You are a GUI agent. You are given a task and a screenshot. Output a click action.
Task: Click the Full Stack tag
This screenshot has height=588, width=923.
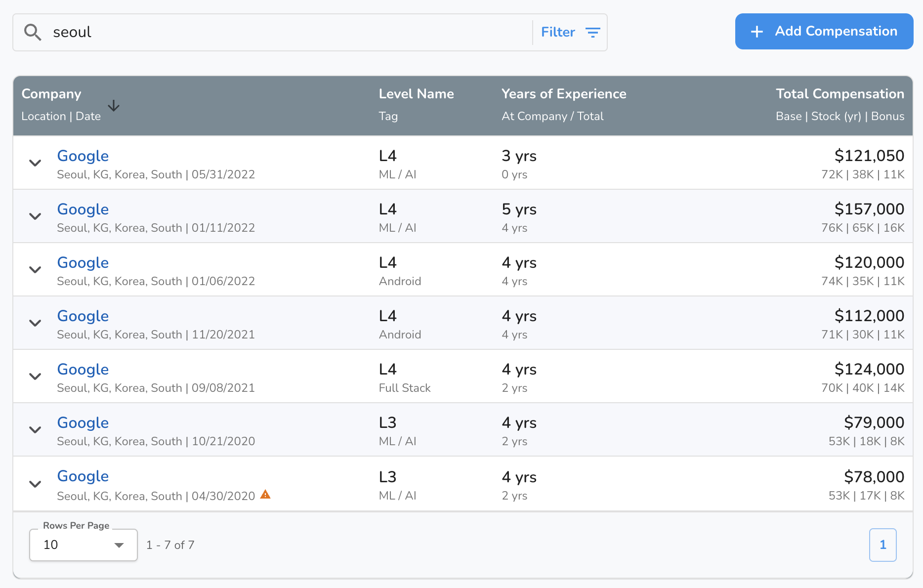405,388
